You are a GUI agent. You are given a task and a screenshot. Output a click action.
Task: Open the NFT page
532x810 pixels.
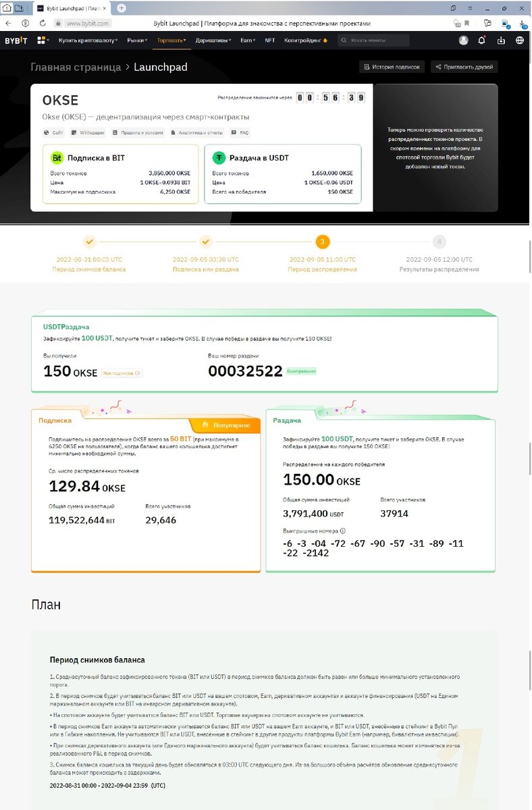point(269,40)
